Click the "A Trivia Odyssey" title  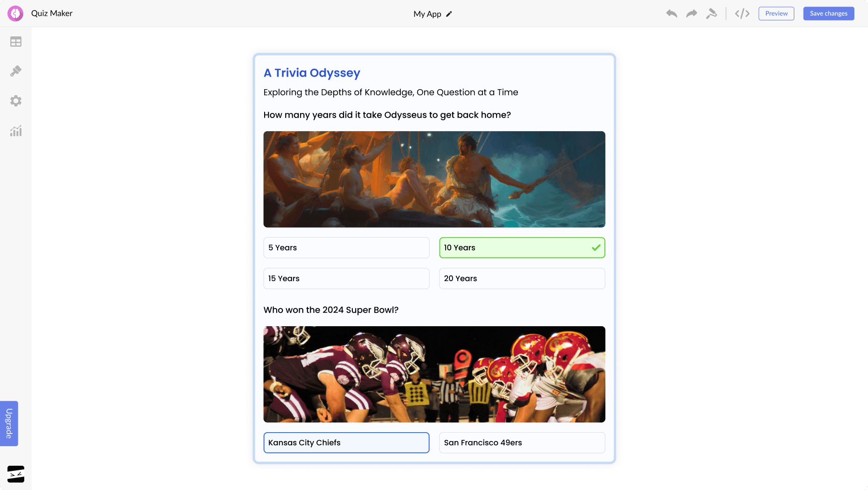tap(312, 73)
